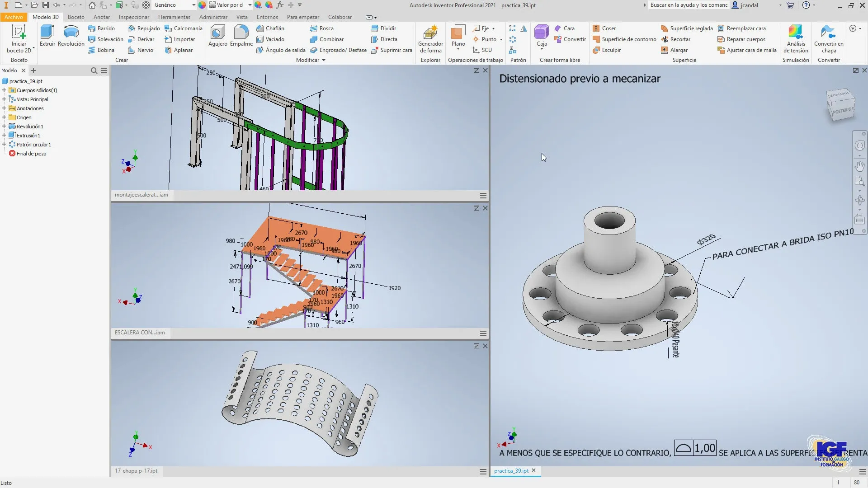This screenshot has width=868, height=488.
Task: Open the Herramientas ribbon tab
Action: pos(174,17)
